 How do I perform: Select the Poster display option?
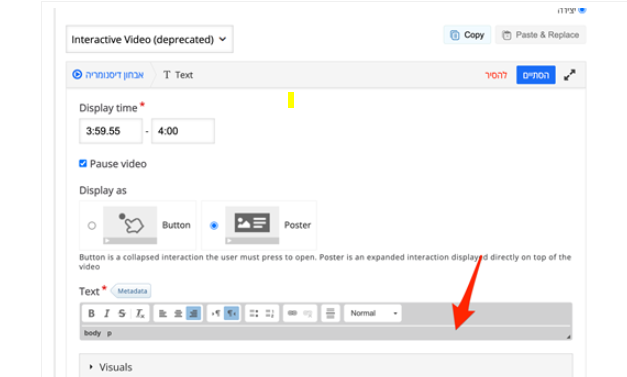(x=214, y=225)
